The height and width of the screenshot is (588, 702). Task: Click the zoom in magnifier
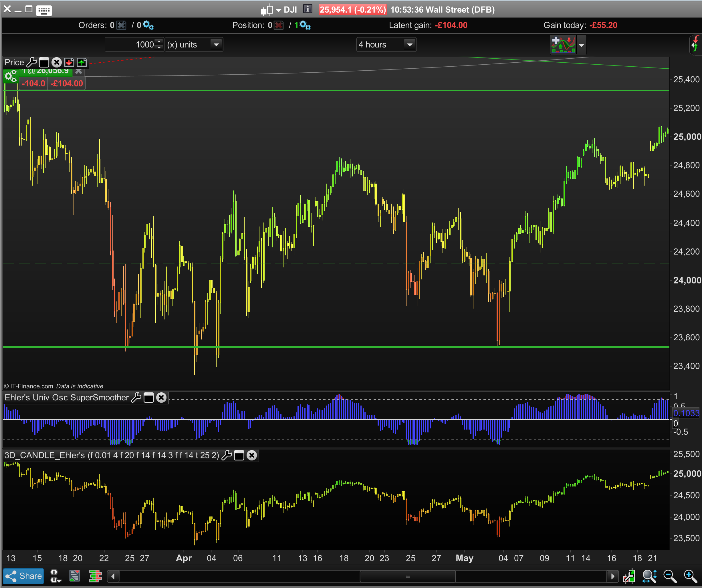690,576
